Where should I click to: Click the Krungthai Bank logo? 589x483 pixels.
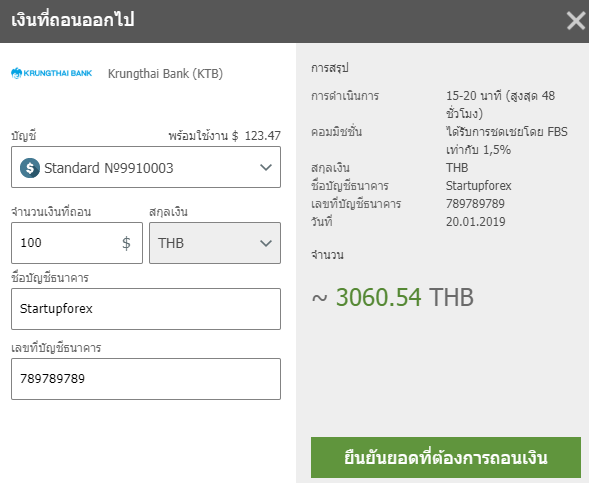click(51, 73)
